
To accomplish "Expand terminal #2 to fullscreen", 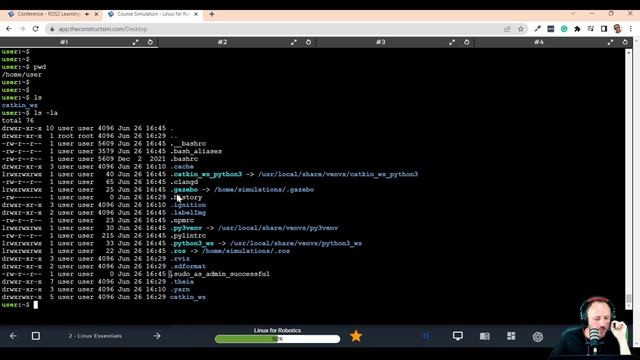I will pyautogui.click(x=293, y=42).
